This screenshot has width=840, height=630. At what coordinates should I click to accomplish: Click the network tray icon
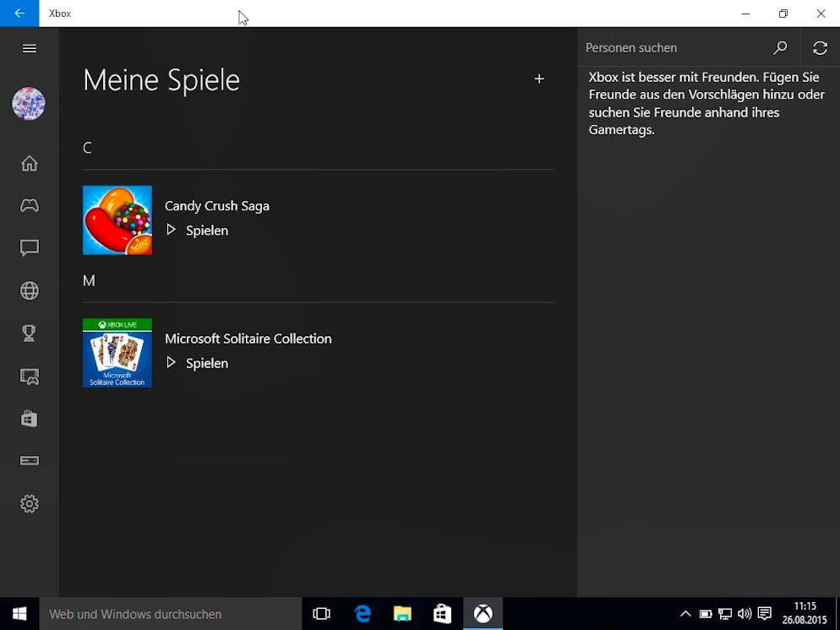pos(725,614)
